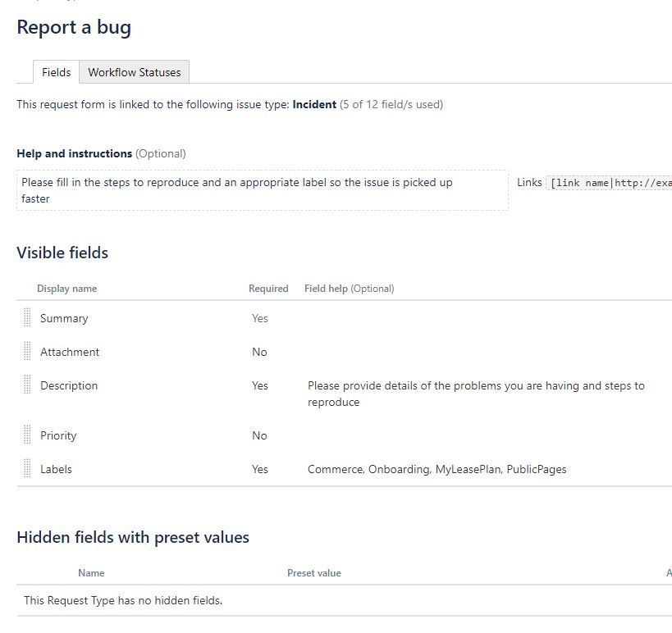Switch to the Workflow Statuses tab
672x633 pixels.
click(134, 72)
